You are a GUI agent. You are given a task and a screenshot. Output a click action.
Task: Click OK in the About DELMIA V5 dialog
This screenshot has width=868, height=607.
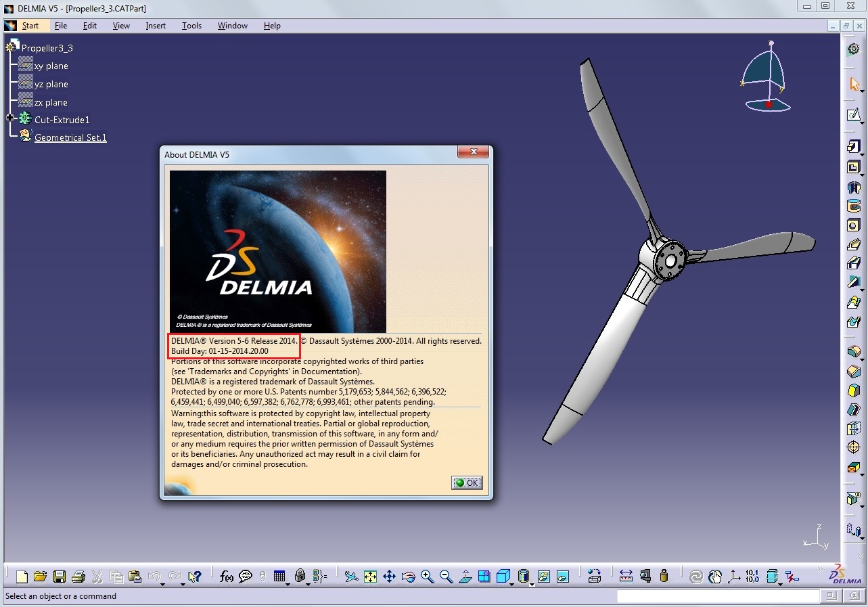[x=467, y=482]
